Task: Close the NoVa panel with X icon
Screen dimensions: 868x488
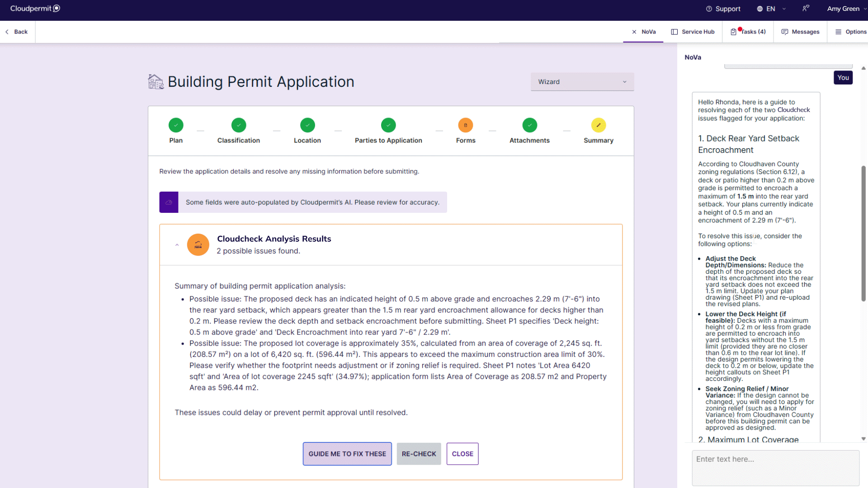Action: click(x=634, y=32)
